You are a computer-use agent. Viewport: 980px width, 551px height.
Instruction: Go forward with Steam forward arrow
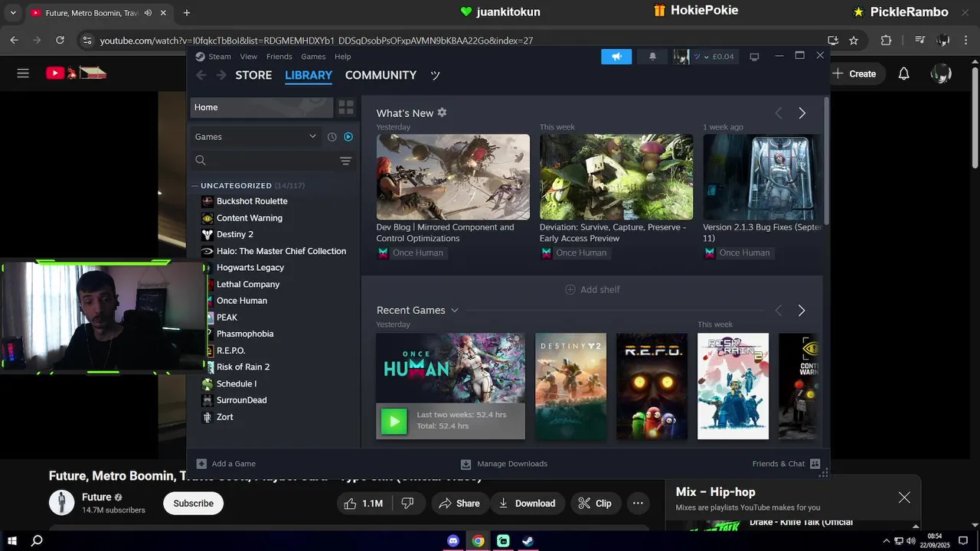[221, 75]
